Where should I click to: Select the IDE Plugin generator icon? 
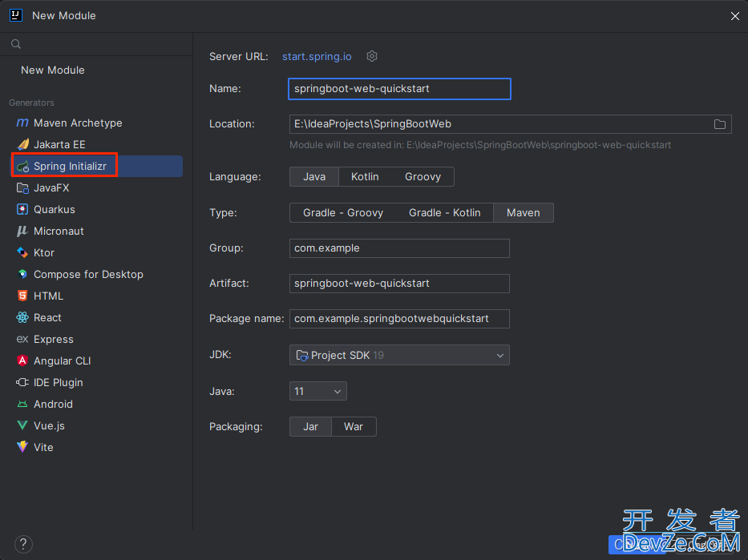click(x=22, y=382)
